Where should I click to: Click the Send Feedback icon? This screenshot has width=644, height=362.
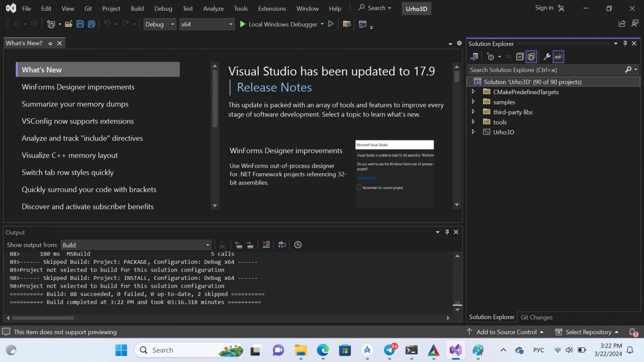click(635, 24)
